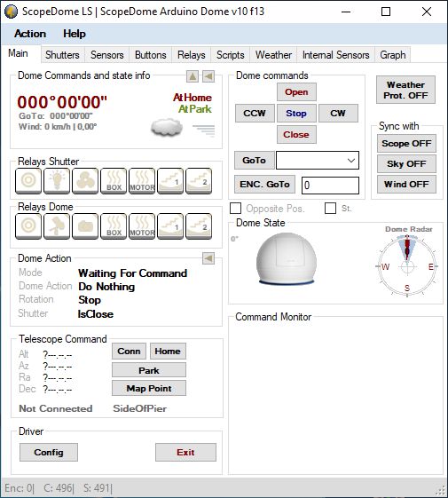
Task: Toggle the first circular relay in Relays Dome
Action: click(28, 225)
